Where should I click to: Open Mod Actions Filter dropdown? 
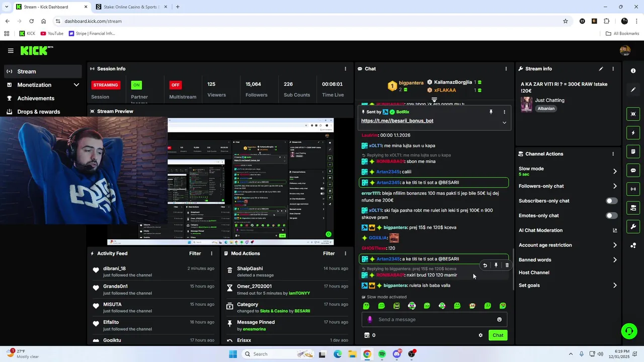[329, 253]
